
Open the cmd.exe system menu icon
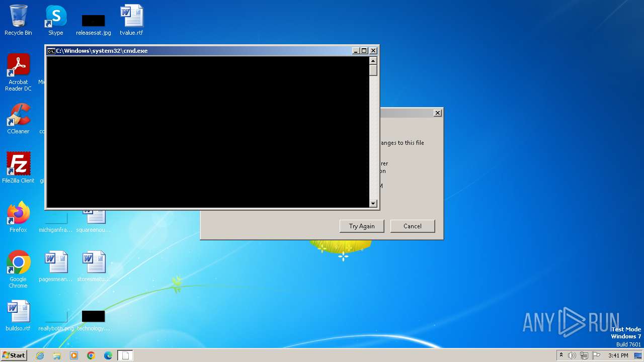click(51, 51)
